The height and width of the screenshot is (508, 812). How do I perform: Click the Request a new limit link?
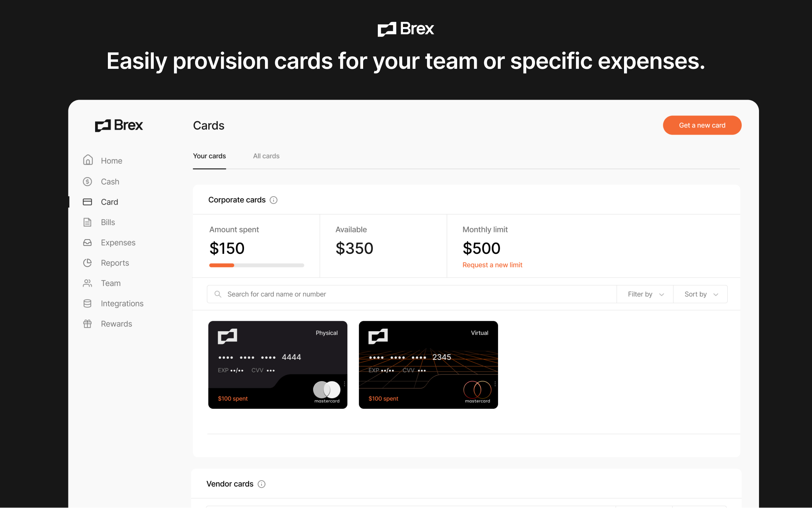click(492, 265)
